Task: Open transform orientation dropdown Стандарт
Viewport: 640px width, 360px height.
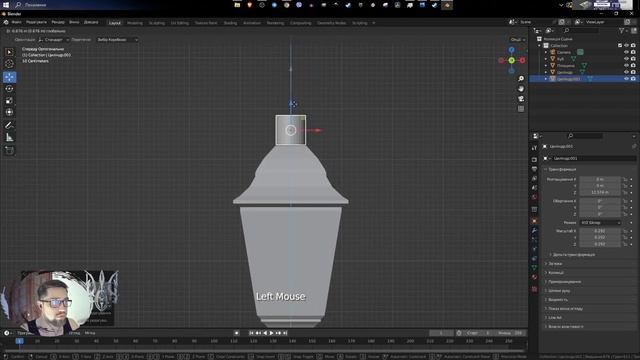Action: point(54,40)
